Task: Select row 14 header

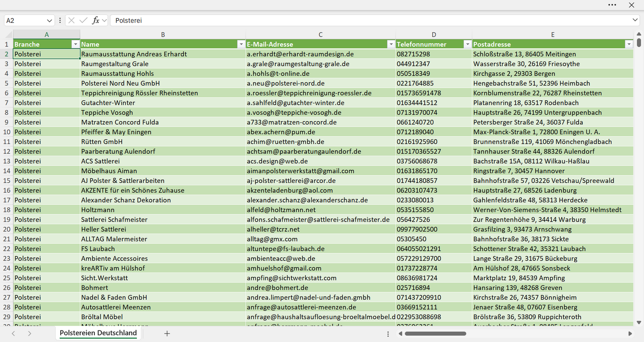Action: (x=7, y=171)
